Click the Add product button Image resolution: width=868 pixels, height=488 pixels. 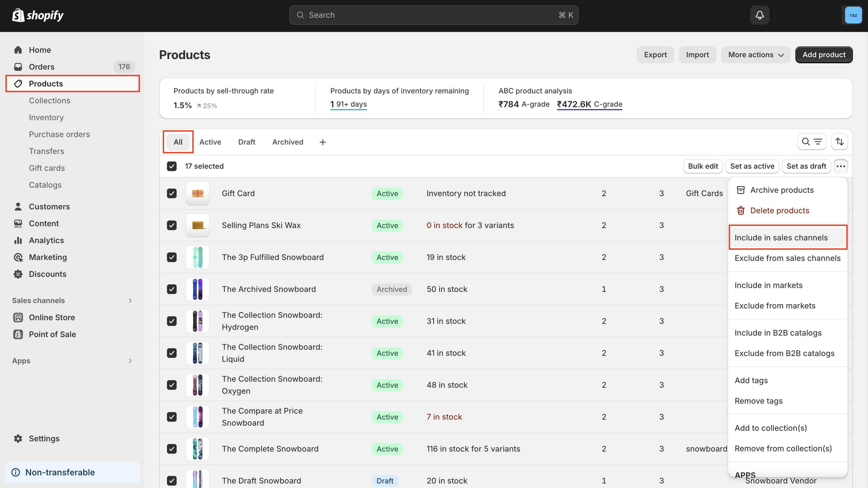coord(824,55)
